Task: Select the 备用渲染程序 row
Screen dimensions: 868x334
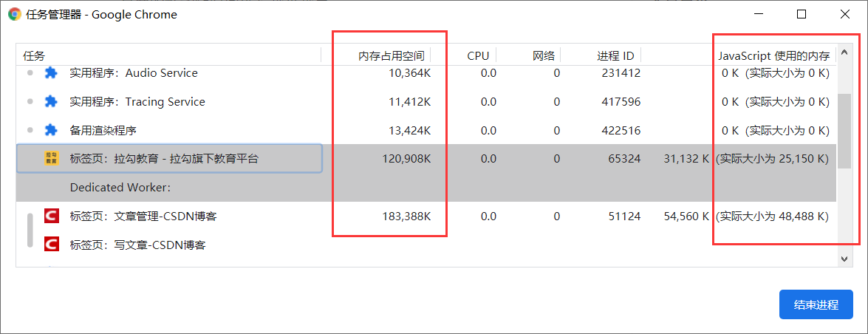Action: click(x=426, y=130)
